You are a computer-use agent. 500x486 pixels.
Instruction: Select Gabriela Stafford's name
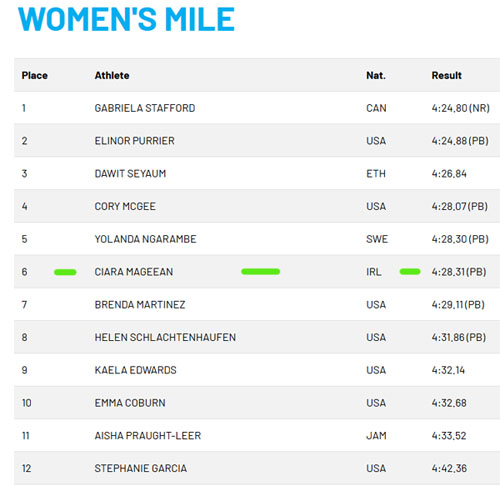(145, 108)
